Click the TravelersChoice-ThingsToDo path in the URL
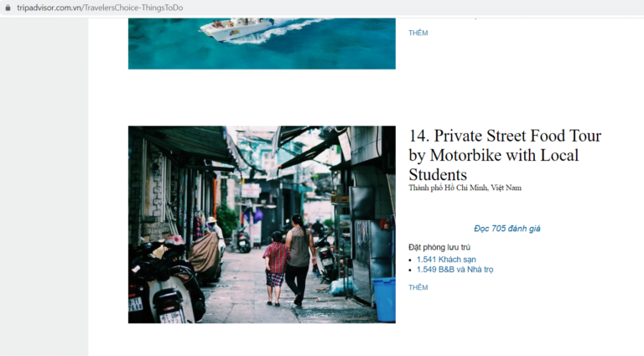 [x=133, y=8]
